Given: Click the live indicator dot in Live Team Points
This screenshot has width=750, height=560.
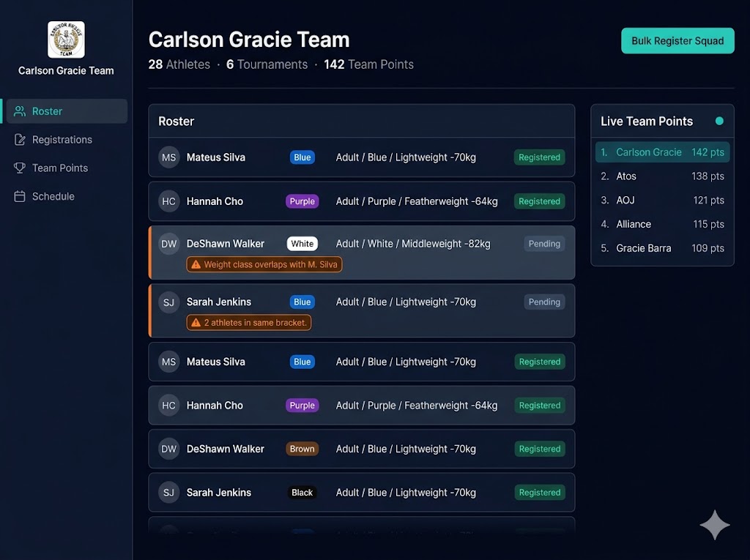Looking at the screenshot, I should pos(719,121).
